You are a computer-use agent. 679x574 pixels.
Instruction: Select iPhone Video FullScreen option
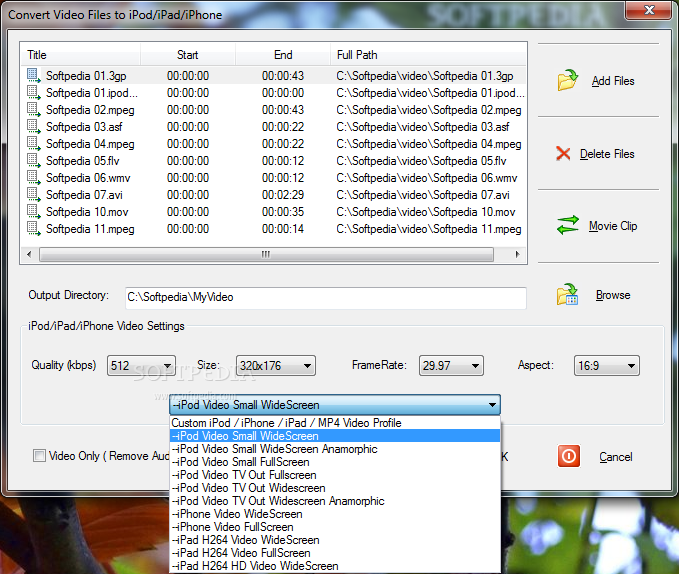[x=335, y=527]
